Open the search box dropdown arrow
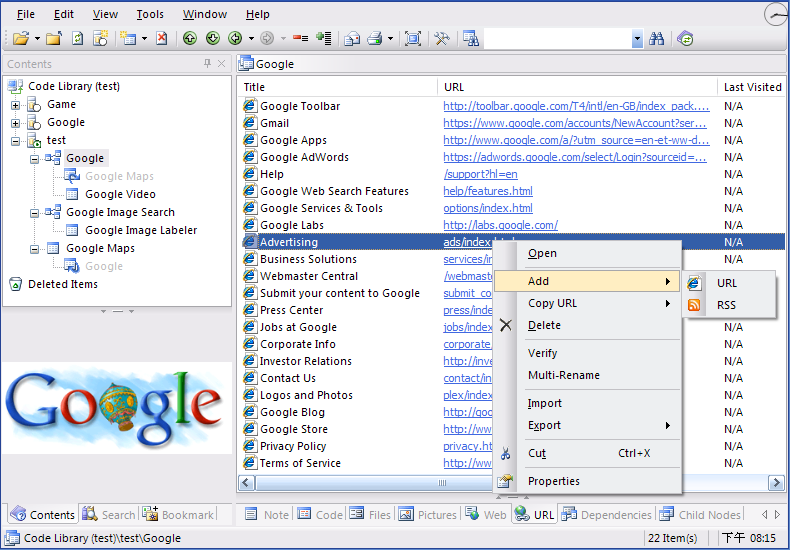The image size is (790, 550). (x=637, y=38)
